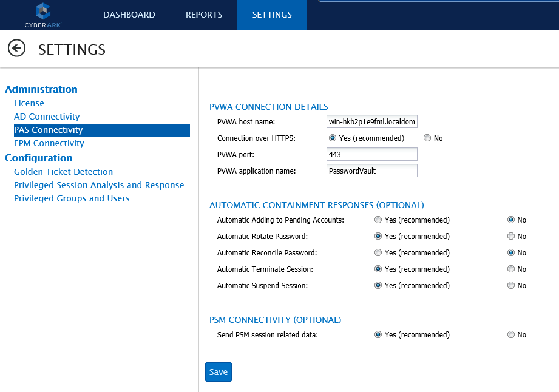This screenshot has height=392, width=559.
Task: Click the PVWA port input field
Action: coord(371,154)
